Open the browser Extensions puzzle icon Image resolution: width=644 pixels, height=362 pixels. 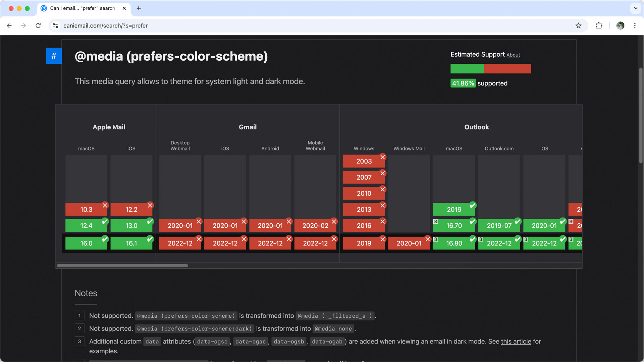599,26
